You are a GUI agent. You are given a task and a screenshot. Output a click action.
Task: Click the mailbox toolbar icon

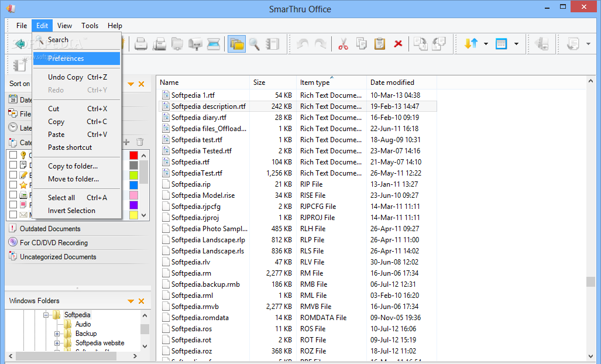(195, 44)
